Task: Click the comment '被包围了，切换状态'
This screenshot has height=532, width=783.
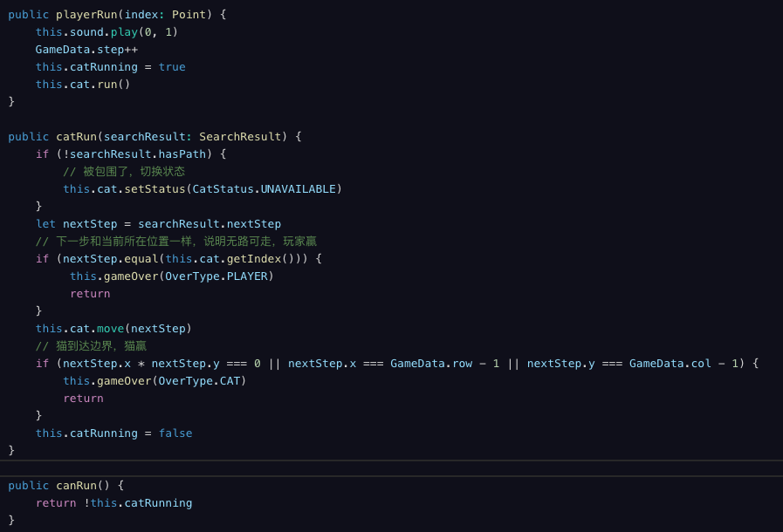Action: coord(124,172)
